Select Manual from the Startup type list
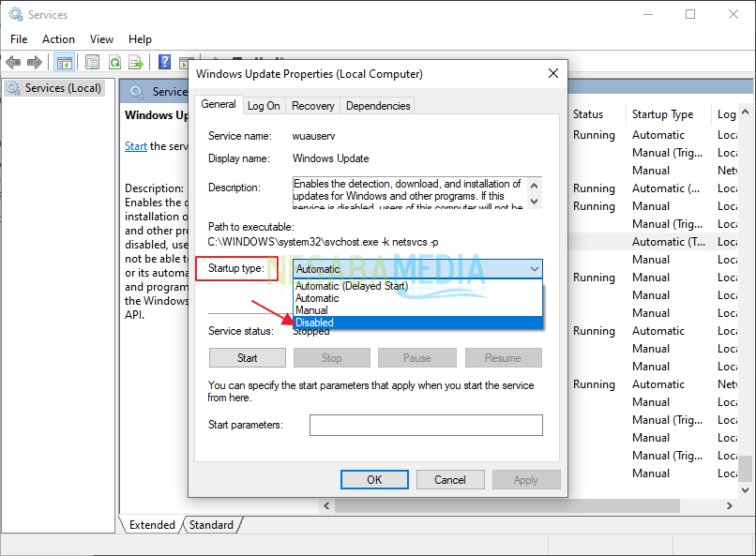 click(x=416, y=310)
